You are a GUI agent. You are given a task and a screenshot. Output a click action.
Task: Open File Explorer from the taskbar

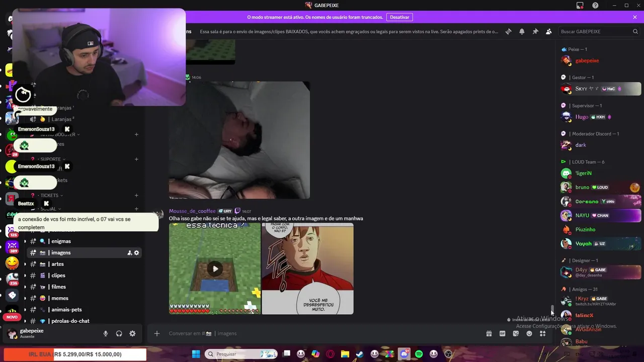pyautogui.click(x=345, y=354)
